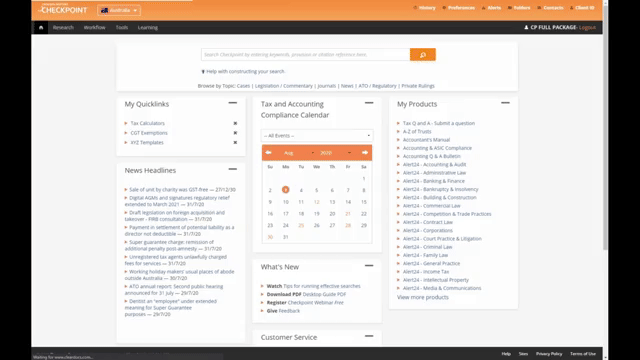Screen dimensions: 640x360
Task: Go to the Home icon in nav bar
Action: point(41,27)
